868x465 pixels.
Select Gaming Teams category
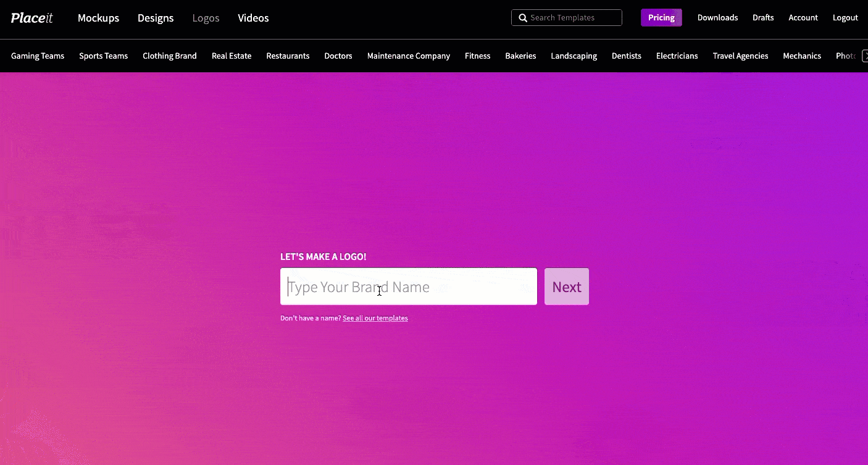pyautogui.click(x=38, y=56)
